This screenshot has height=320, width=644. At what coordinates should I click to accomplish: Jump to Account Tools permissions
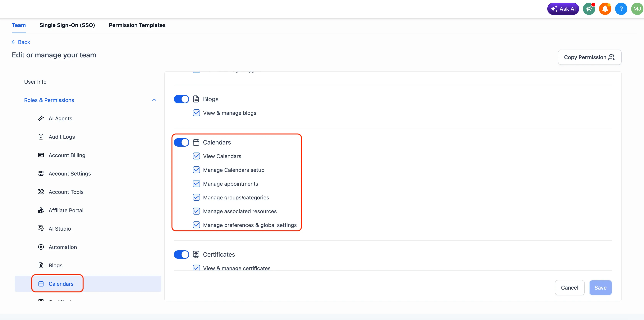click(66, 192)
